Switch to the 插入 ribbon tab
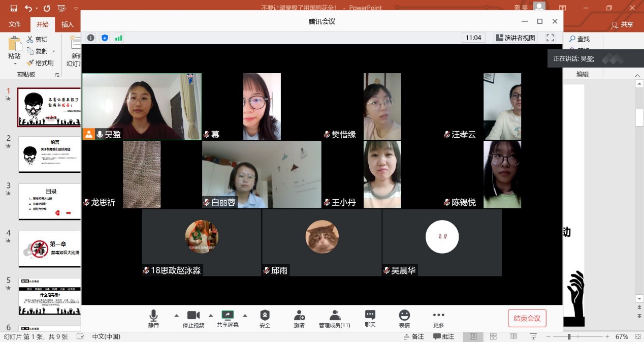The image size is (644, 342). [68, 24]
